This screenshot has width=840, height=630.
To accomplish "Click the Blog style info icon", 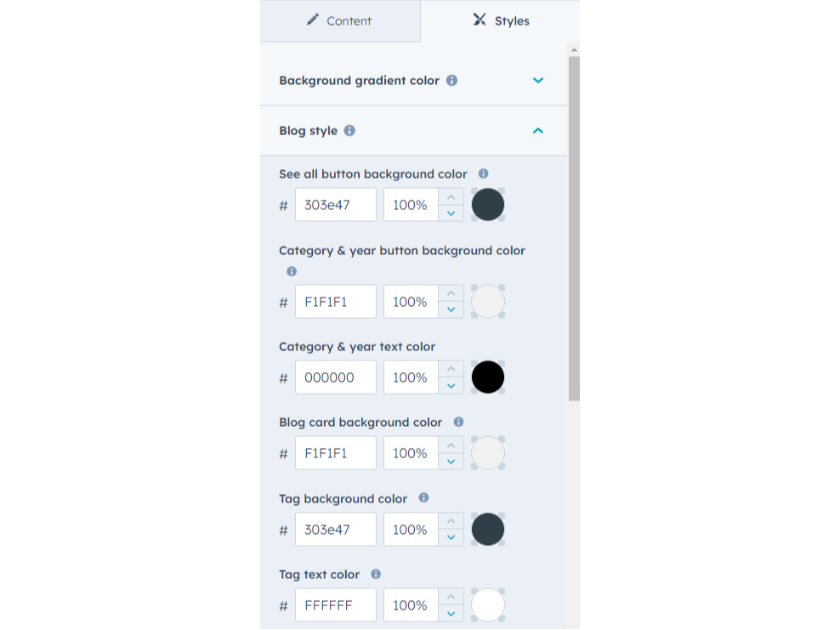I will point(349,131).
